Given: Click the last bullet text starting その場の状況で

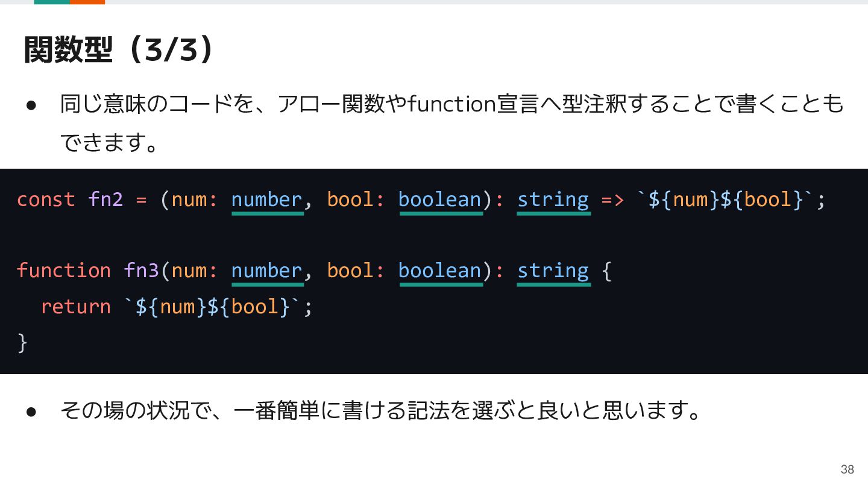Looking at the screenshot, I should coord(381,411).
